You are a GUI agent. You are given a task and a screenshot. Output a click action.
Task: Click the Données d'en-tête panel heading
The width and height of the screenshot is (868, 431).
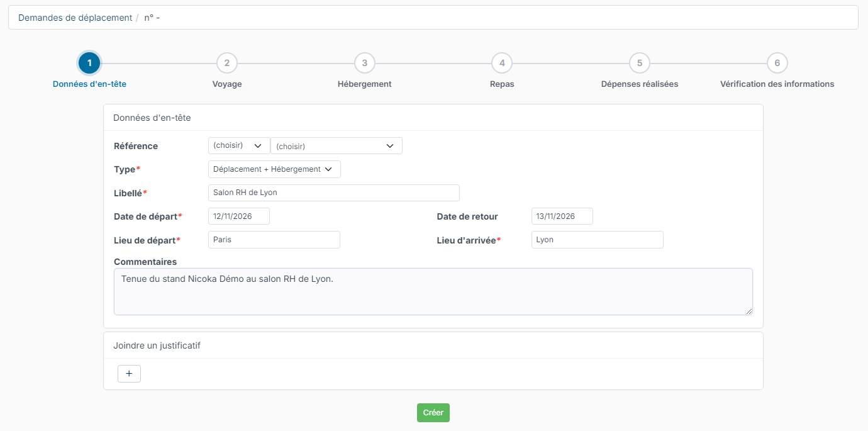(x=152, y=118)
